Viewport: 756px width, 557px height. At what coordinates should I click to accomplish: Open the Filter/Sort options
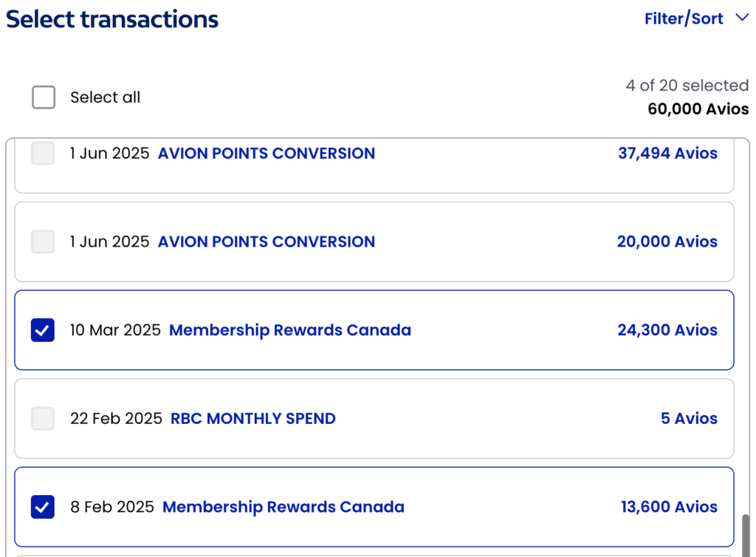coord(684,18)
